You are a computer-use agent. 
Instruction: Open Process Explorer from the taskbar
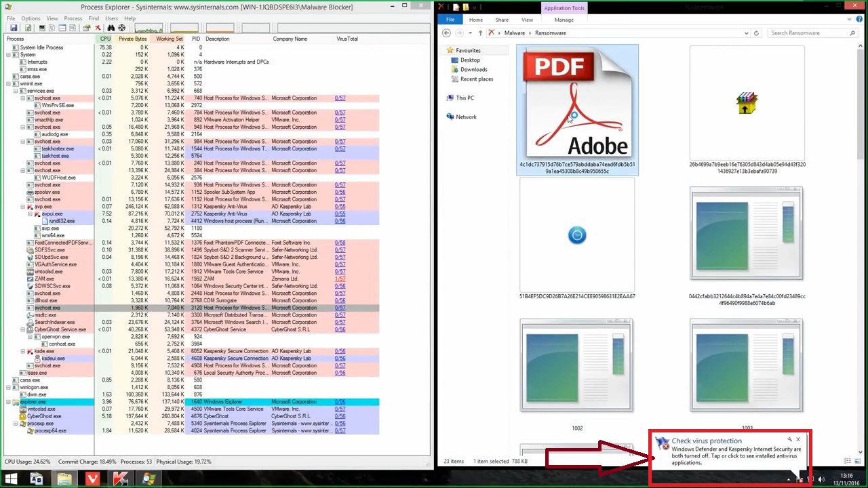tap(149, 479)
